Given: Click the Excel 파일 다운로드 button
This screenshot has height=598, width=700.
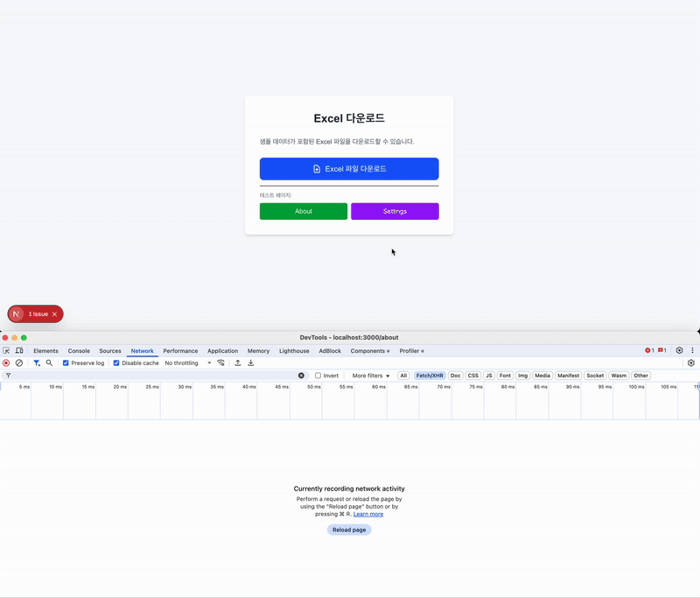Looking at the screenshot, I should pos(349,169).
